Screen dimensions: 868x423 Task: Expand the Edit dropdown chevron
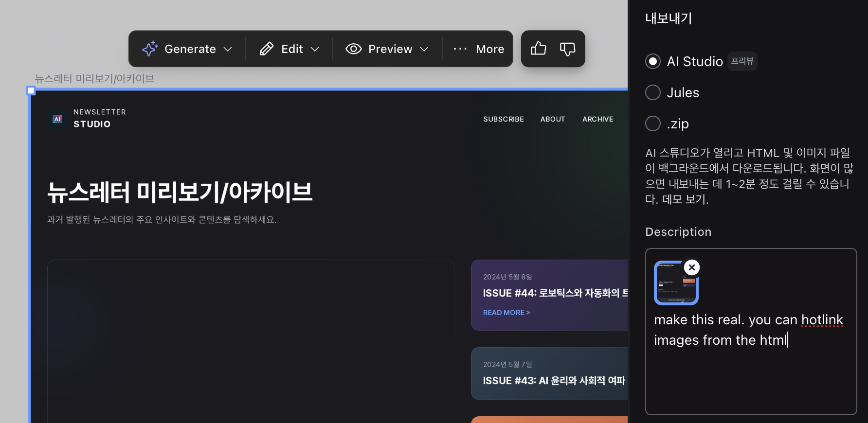[315, 49]
